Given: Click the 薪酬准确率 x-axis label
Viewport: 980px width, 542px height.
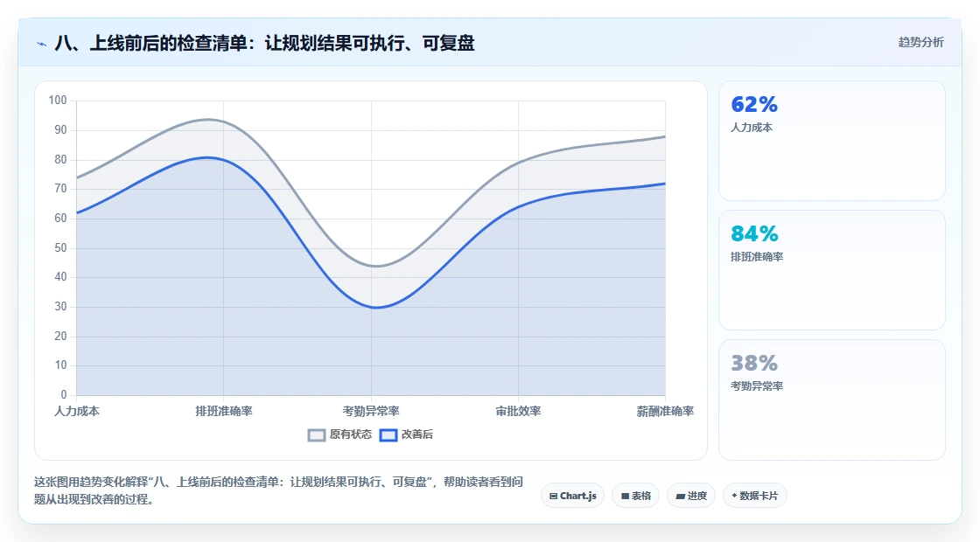Looking at the screenshot, I should [665, 411].
